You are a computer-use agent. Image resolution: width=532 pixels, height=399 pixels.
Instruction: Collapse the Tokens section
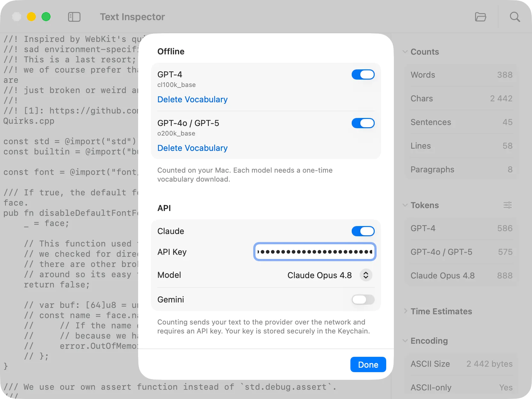pyautogui.click(x=405, y=205)
